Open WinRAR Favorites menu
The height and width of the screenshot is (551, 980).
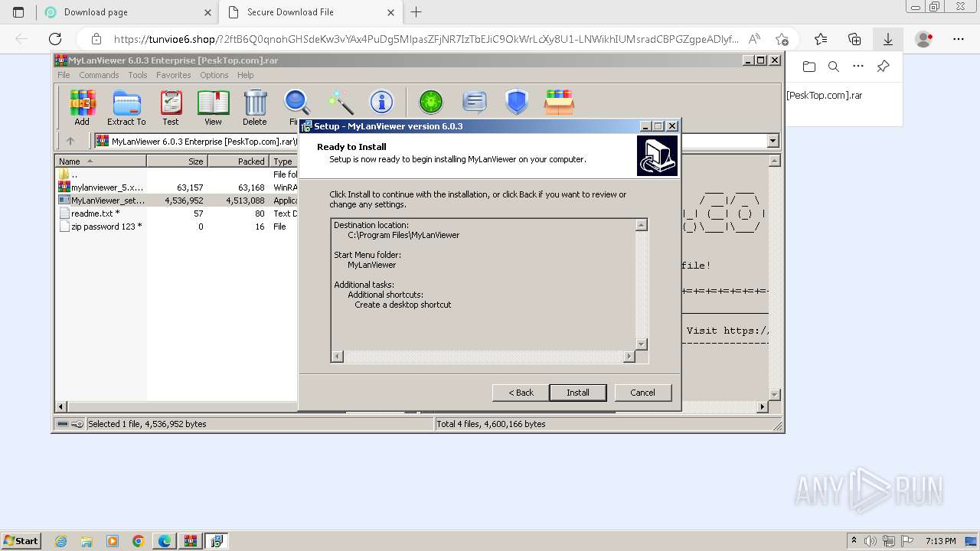[x=174, y=75]
